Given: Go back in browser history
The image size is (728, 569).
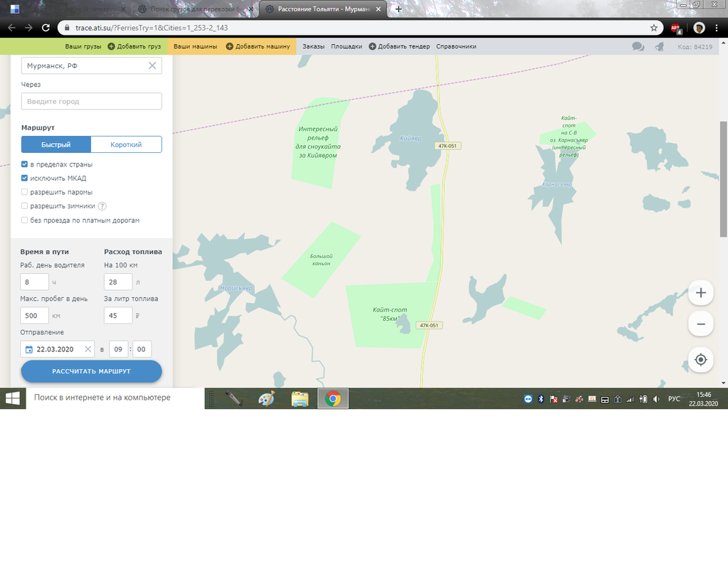Looking at the screenshot, I should (x=11, y=28).
